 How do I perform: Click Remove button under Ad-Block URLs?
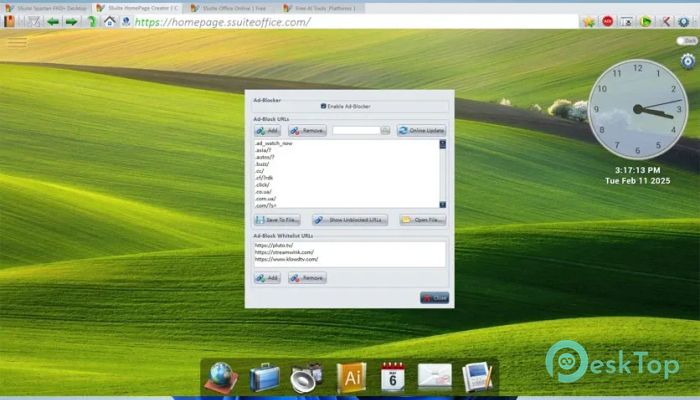coord(307,131)
